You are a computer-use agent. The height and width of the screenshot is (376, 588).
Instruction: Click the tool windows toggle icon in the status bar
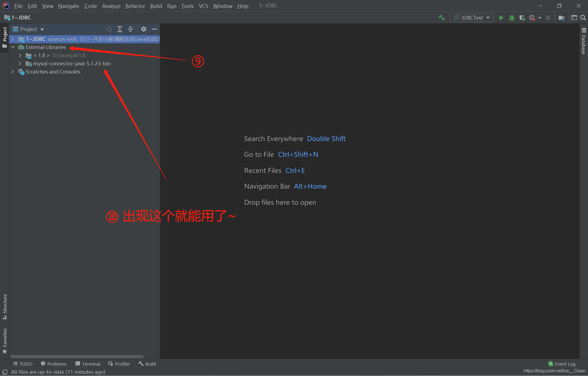pos(5,372)
